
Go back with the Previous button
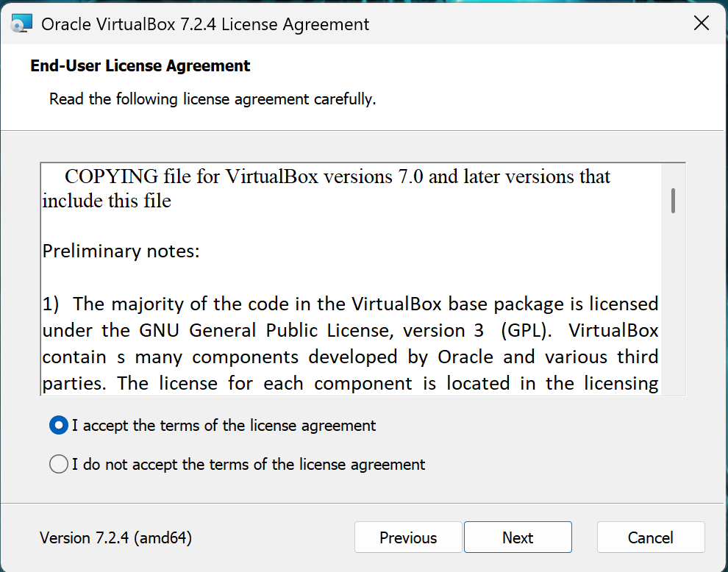[408, 537]
